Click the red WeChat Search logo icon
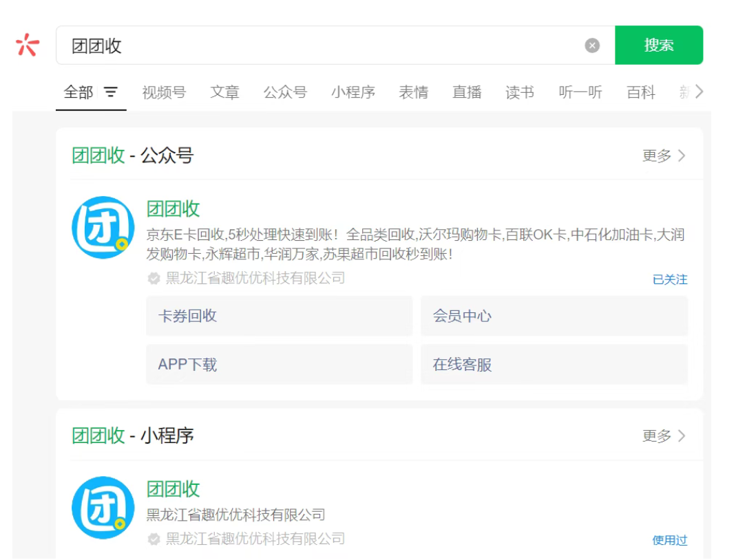 (x=28, y=45)
